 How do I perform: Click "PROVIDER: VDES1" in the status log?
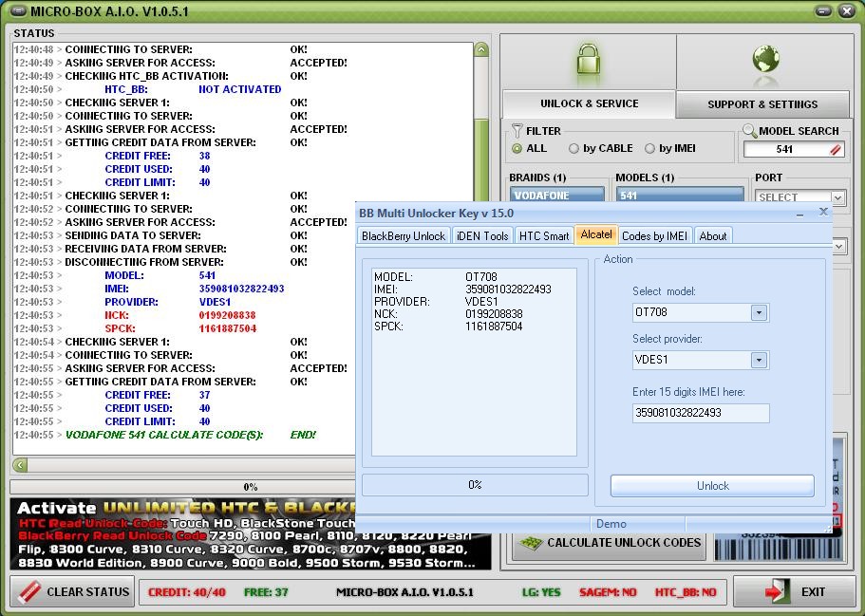168,302
